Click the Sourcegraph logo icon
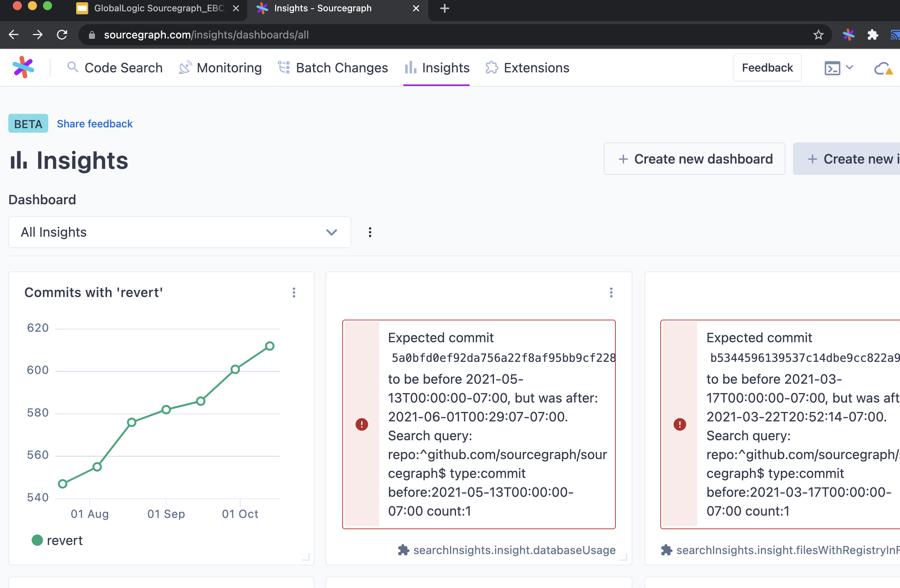 coord(23,68)
